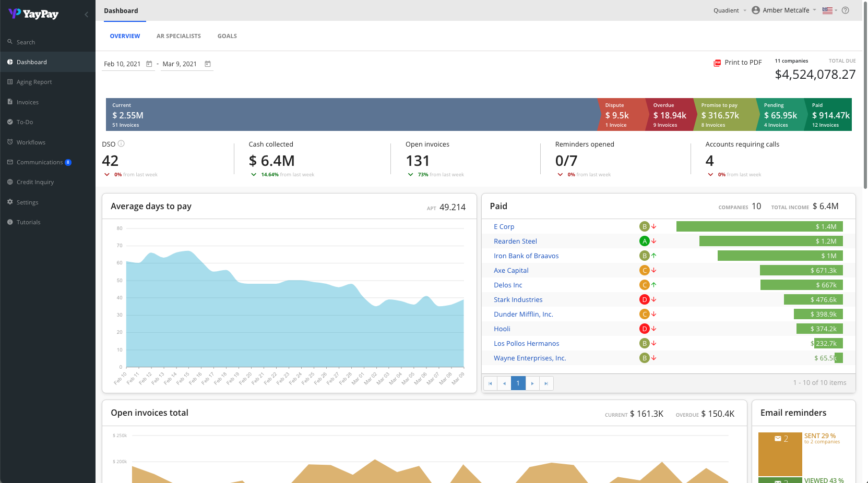Open the Amber Metcalfe account menu

(x=783, y=10)
